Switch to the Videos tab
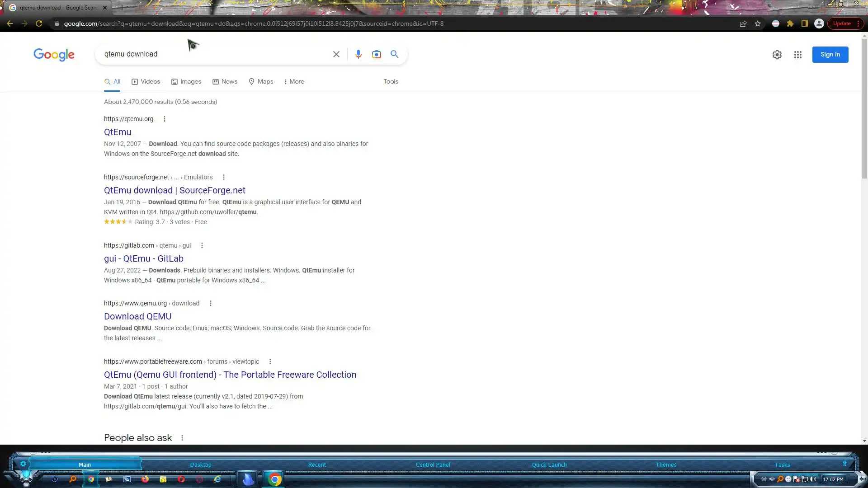The height and width of the screenshot is (488, 868). (146, 82)
